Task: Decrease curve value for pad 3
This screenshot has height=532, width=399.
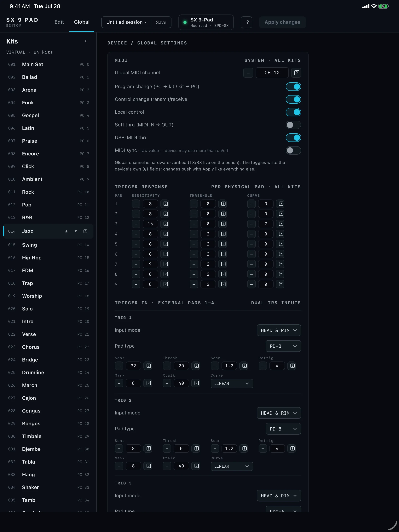Action: [x=251, y=224]
